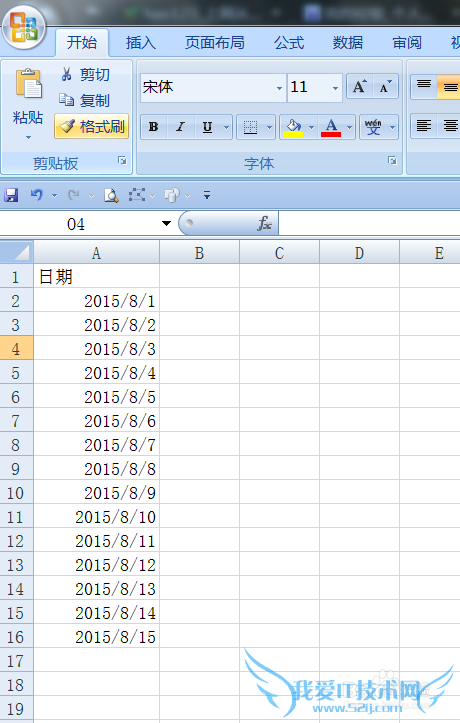Decrease font size with the small A

(385, 87)
